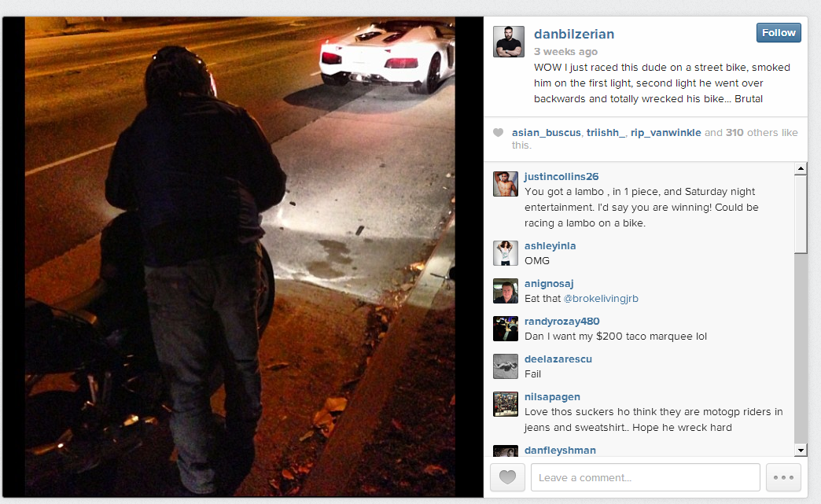The width and height of the screenshot is (821, 504).
Task: Open rip_vanwinkle profile link
Action: [x=665, y=133]
